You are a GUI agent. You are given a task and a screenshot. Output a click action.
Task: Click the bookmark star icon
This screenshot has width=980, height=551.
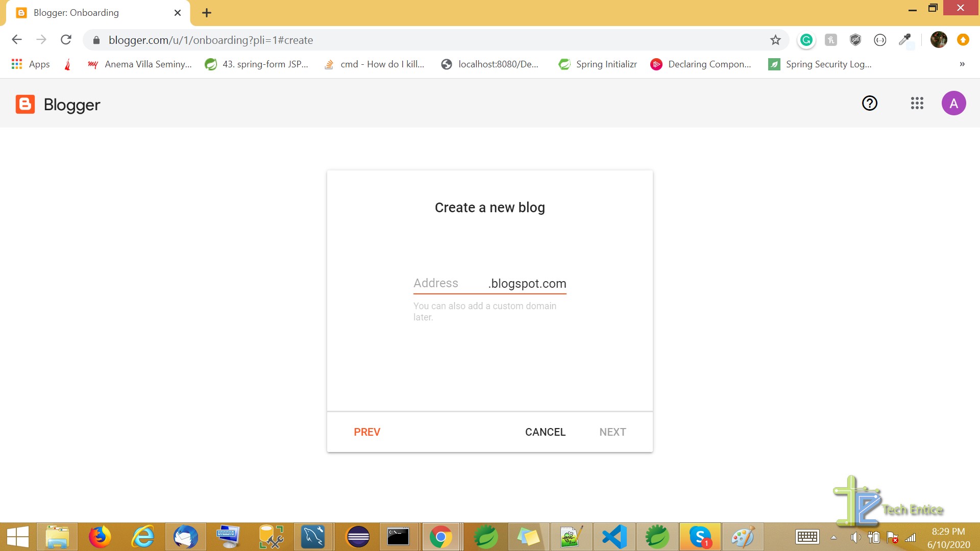tap(775, 40)
